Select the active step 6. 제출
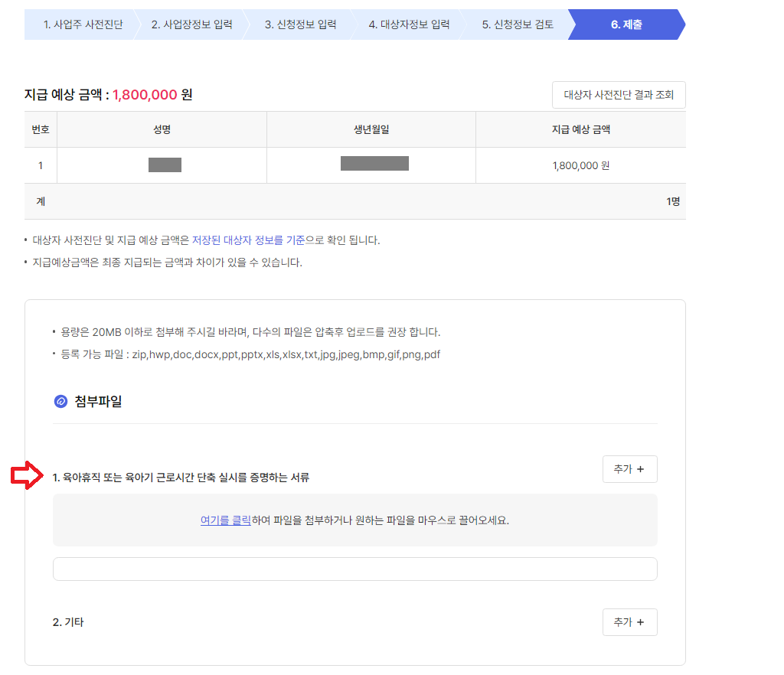The height and width of the screenshot is (675, 784). click(626, 24)
